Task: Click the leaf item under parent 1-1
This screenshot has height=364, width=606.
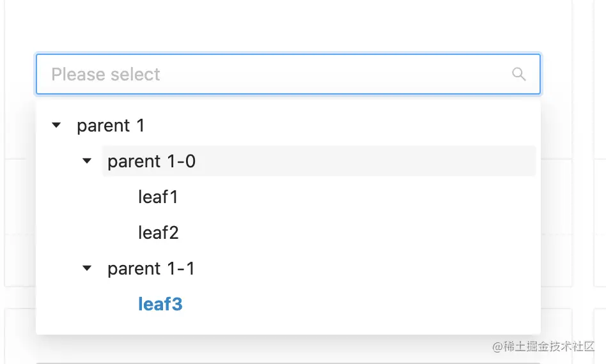Action: click(x=160, y=305)
